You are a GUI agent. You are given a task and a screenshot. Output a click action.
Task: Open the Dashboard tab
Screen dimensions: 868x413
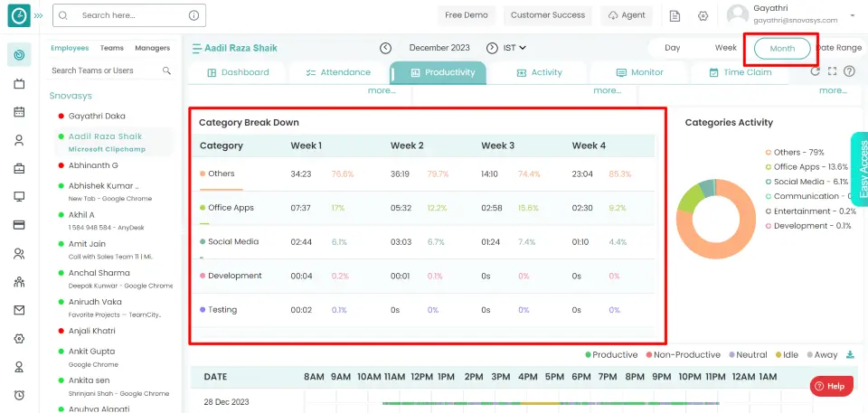click(x=238, y=72)
